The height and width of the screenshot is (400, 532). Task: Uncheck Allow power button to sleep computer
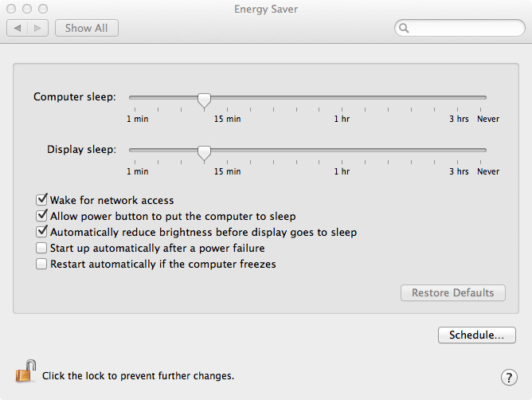41,216
